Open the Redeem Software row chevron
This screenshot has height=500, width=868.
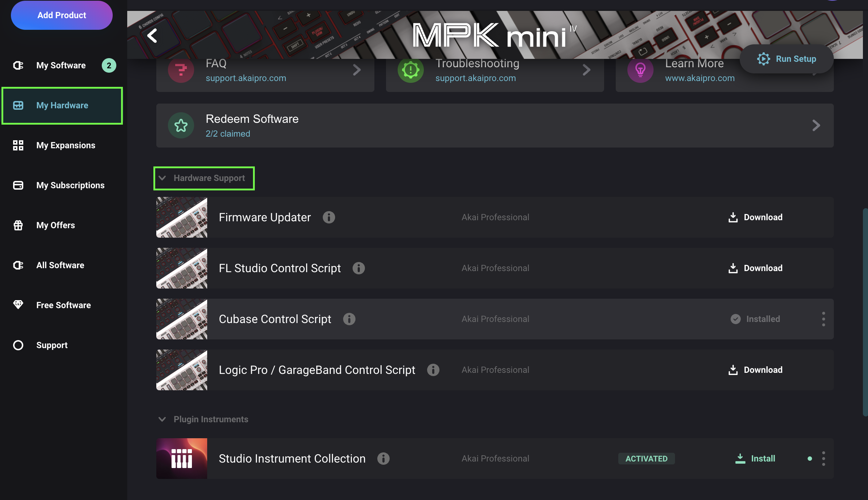click(x=816, y=126)
